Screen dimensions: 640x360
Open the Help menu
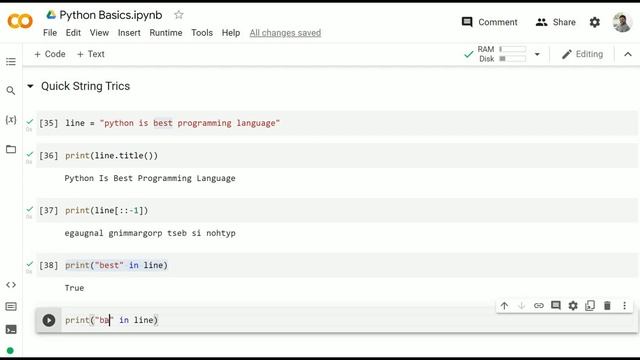(231, 33)
